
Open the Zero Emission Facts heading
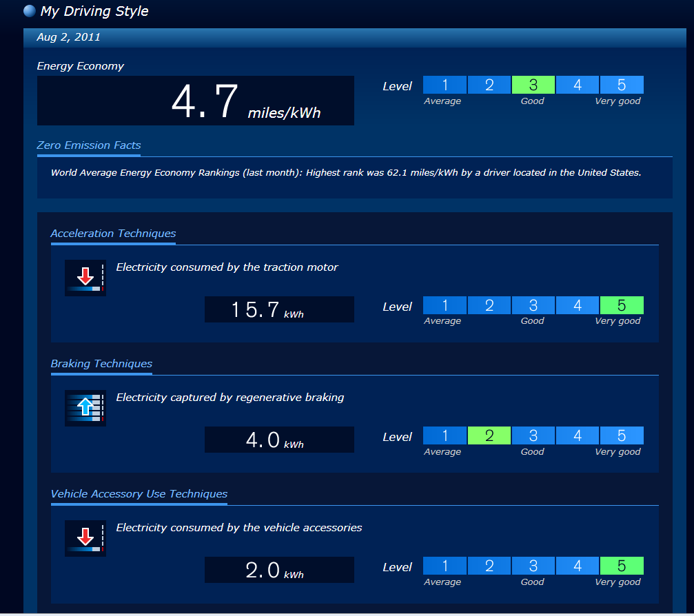[x=89, y=145]
